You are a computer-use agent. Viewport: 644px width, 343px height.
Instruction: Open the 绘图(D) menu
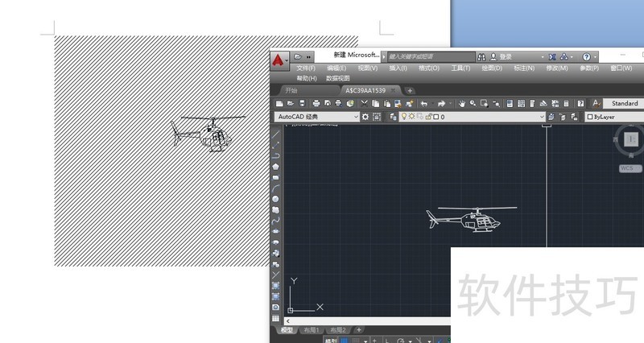coord(493,68)
